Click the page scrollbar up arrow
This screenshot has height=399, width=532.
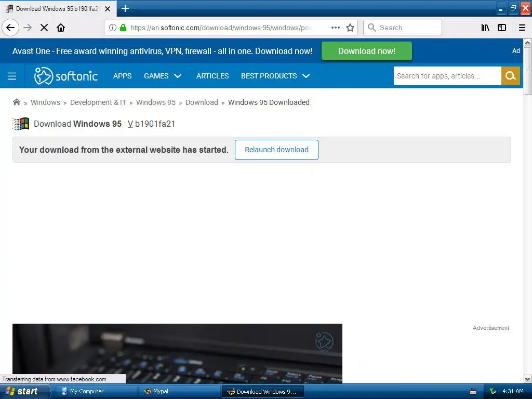pyautogui.click(x=527, y=43)
